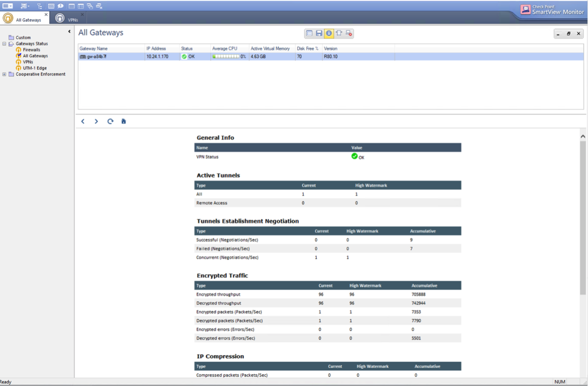This screenshot has width=588, height=386.
Task: Open the main application menu dropdown
Action: coord(8,6)
